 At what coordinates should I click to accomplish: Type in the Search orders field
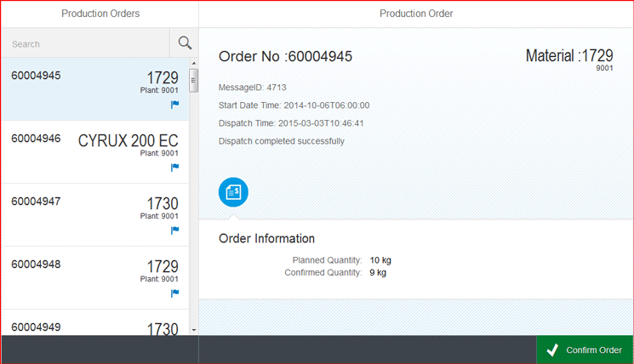(85, 44)
